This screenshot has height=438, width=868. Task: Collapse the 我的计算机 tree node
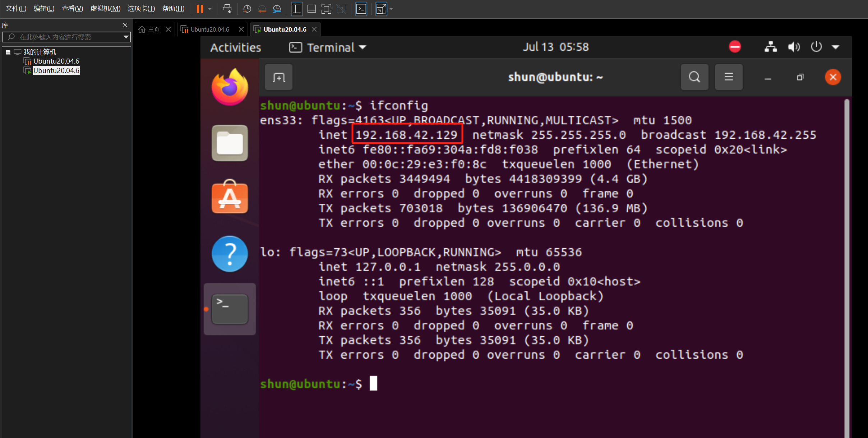pyautogui.click(x=8, y=52)
